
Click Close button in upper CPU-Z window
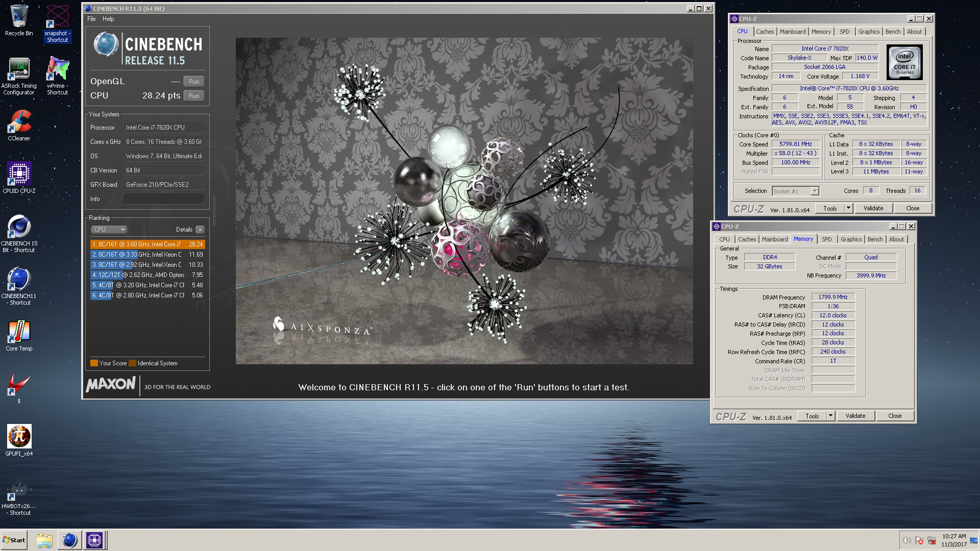[x=913, y=208]
